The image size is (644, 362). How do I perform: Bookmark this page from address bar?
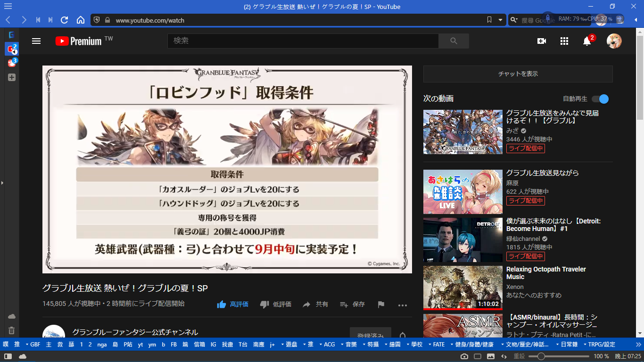[x=489, y=20]
